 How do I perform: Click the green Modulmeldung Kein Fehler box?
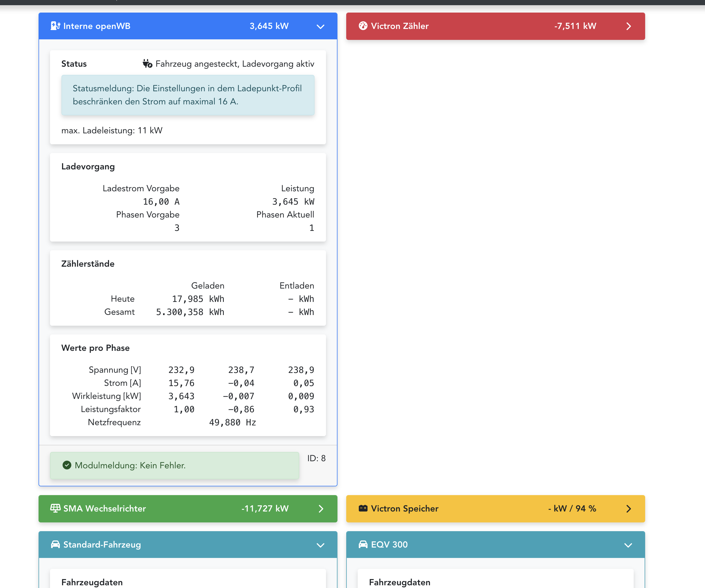(x=174, y=465)
